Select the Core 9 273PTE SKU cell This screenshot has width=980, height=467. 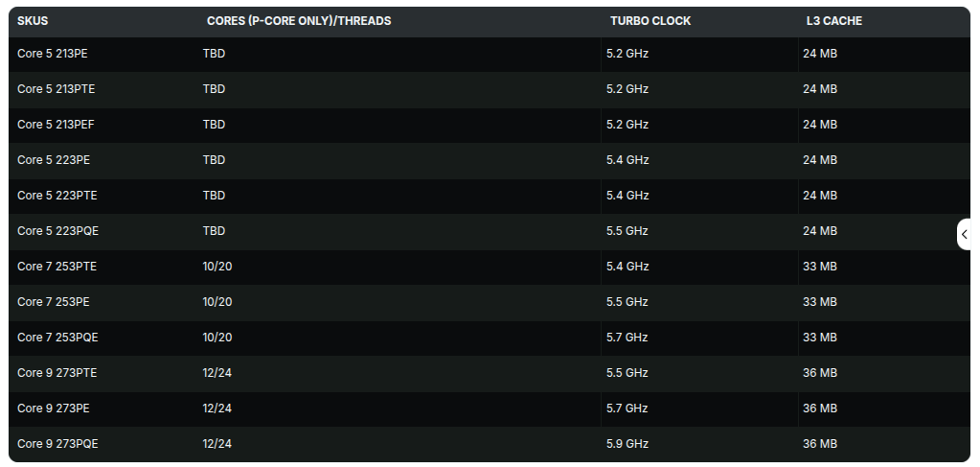[x=57, y=373]
